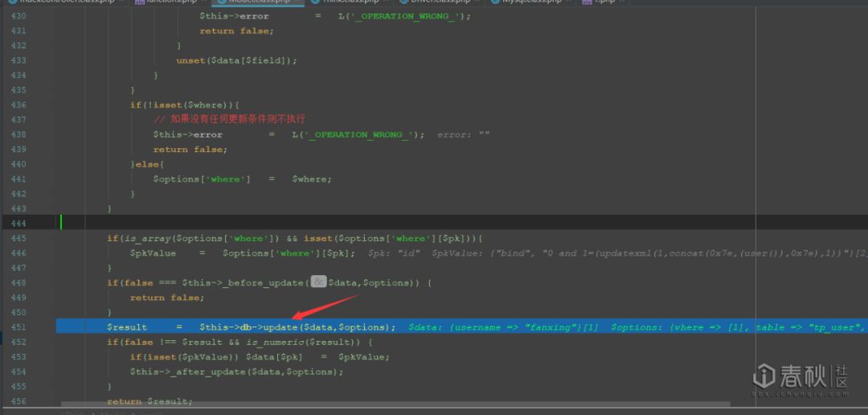The height and width of the screenshot is (415, 868).
Task: Click 'return false;' on line 449
Action: [167, 298]
